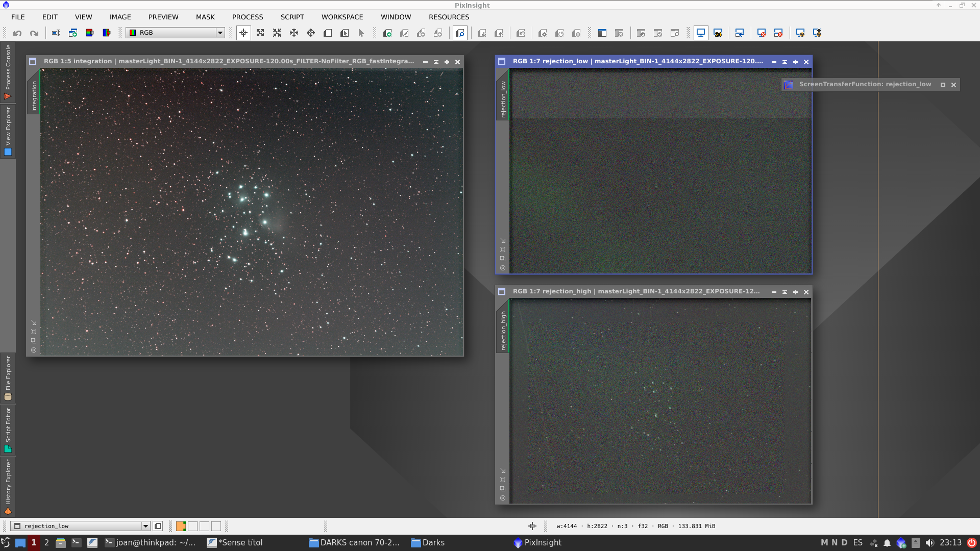This screenshot has height=551, width=980.
Task: Click the Redo toolbar icon
Action: pos(34,33)
